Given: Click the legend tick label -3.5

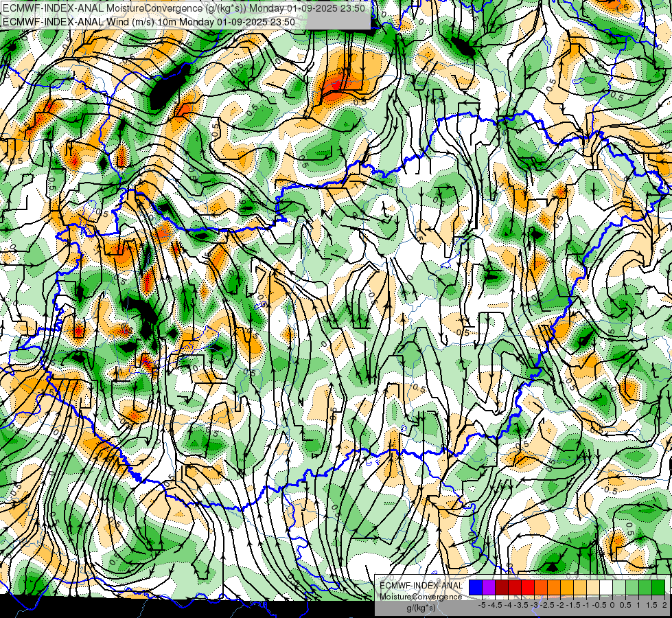Looking at the screenshot, I should coord(521,605).
